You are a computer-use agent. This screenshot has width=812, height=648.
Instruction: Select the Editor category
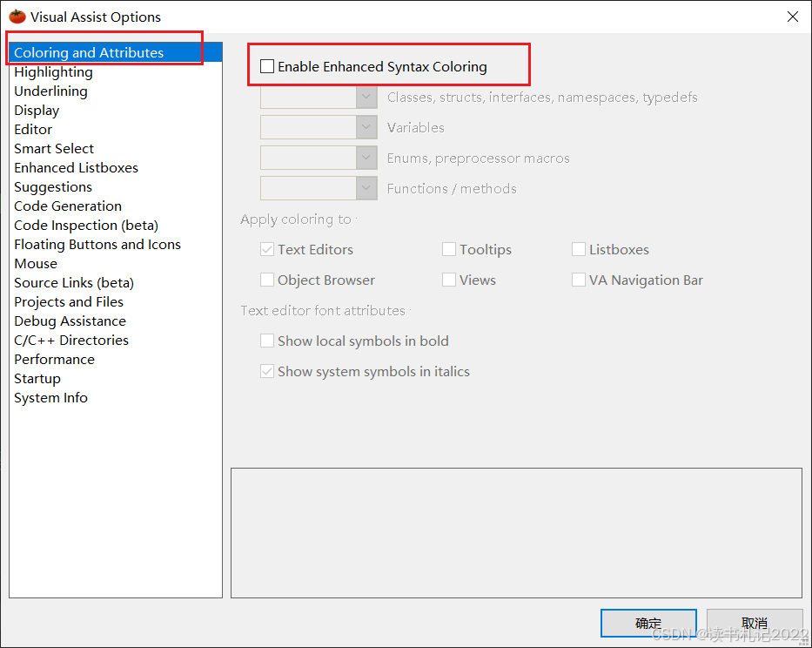116,129
